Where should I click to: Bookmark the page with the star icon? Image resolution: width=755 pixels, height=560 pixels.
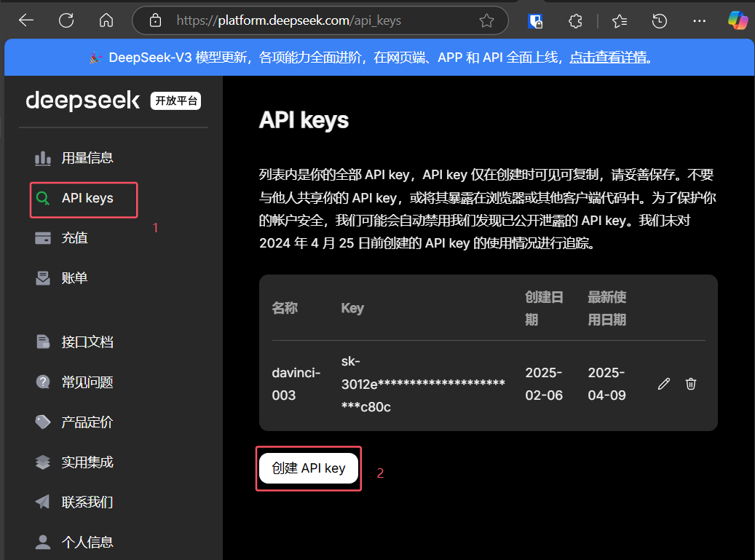point(486,20)
